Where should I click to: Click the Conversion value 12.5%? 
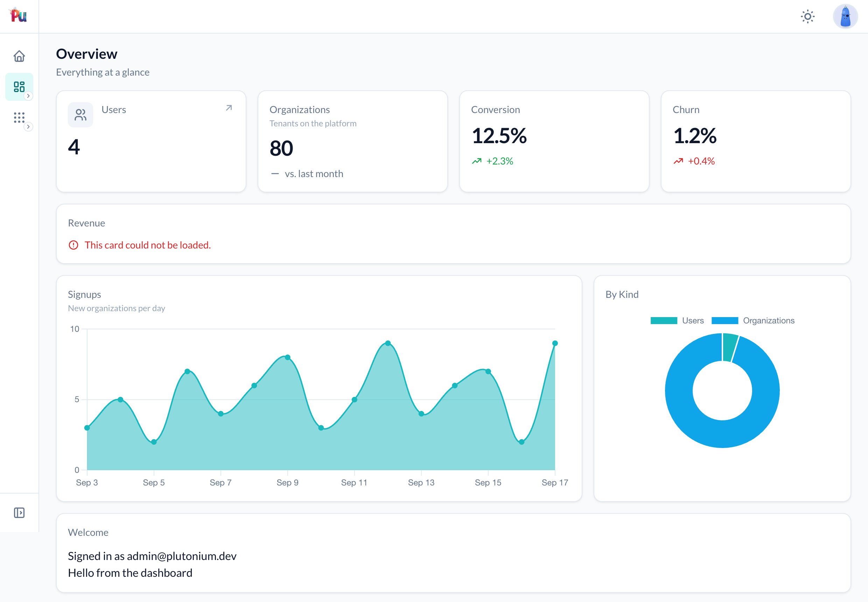499,136
